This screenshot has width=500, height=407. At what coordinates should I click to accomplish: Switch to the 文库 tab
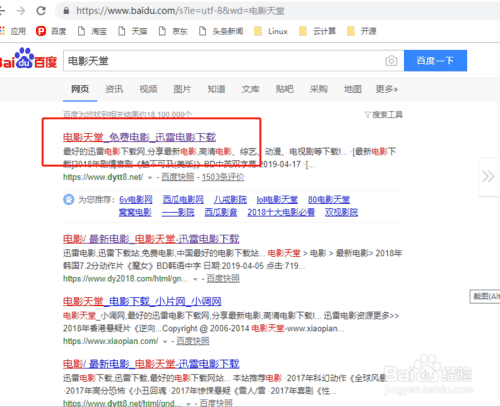[250, 89]
